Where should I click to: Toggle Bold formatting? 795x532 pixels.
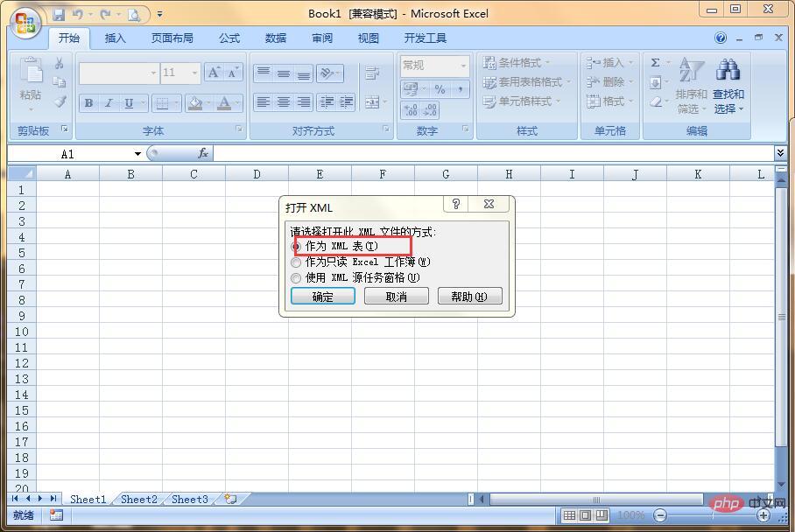[x=88, y=103]
